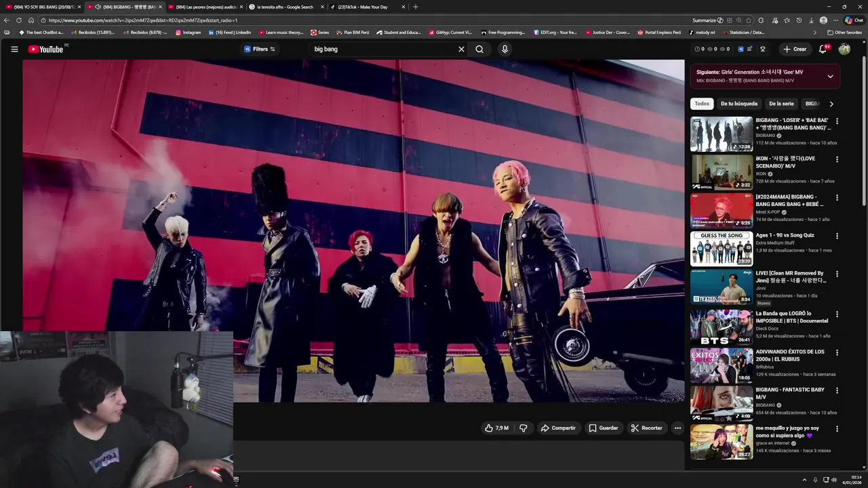Start voice search with the microphone
Image resolution: width=868 pixels, height=488 pixels.
click(505, 49)
